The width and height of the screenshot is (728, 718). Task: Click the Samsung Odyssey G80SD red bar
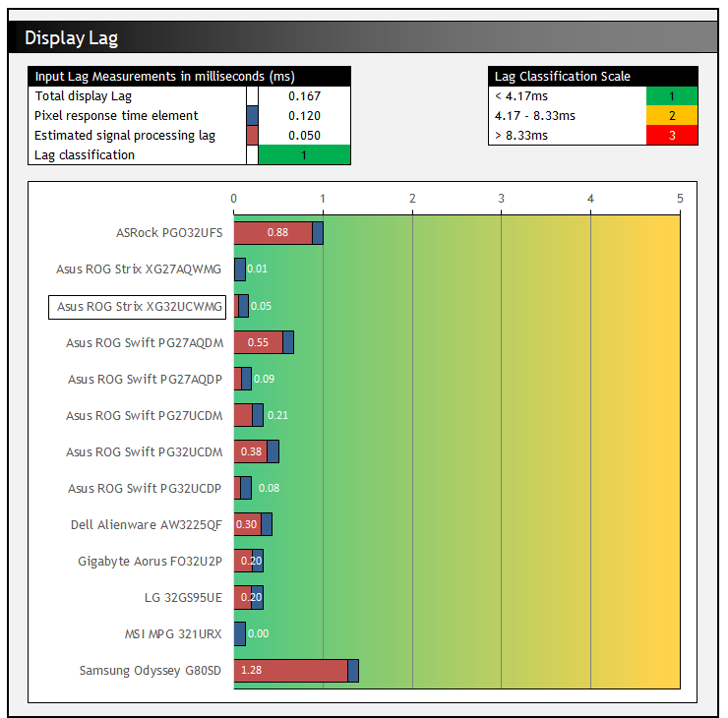pyautogui.click(x=291, y=671)
